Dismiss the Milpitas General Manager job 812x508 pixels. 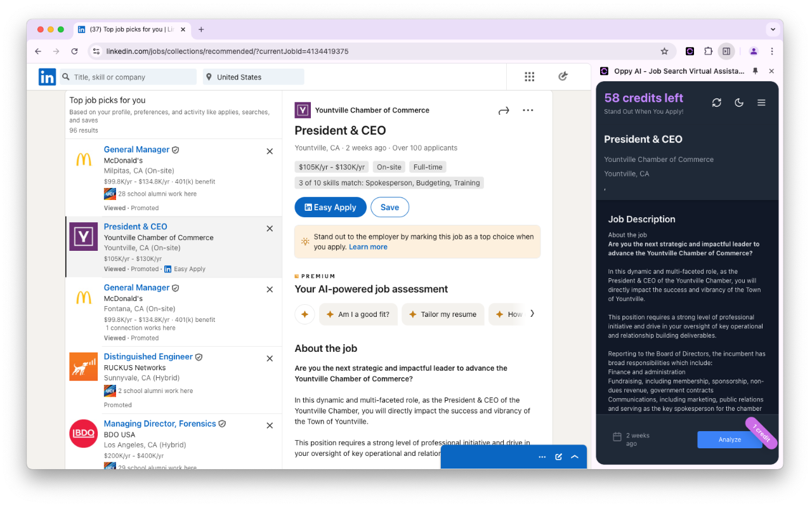click(x=270, y=151)
